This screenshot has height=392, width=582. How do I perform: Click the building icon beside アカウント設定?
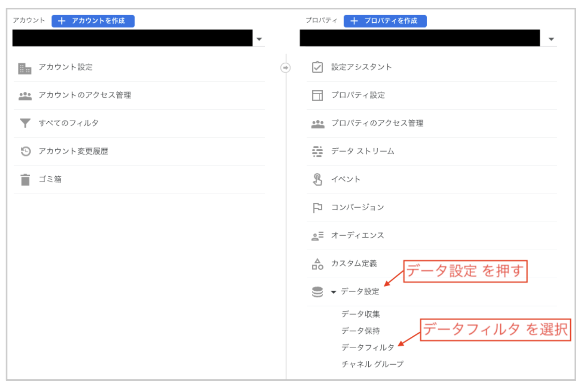tap(25, 68)
